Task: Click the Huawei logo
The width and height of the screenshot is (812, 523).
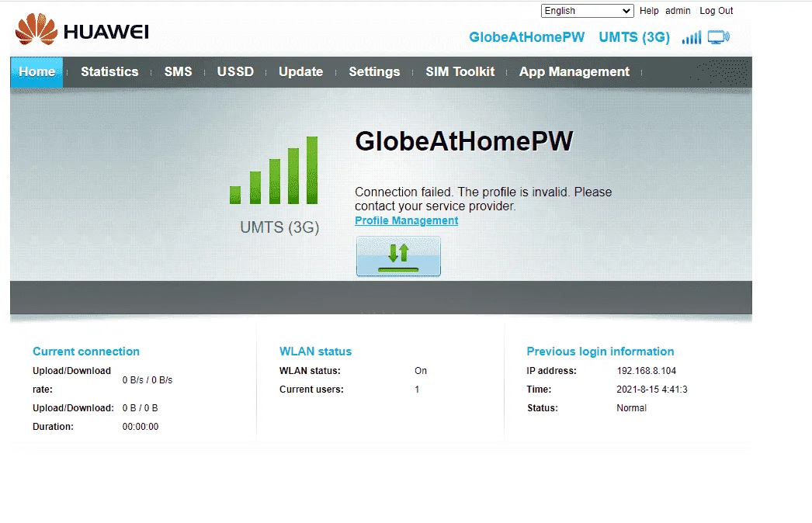Action: [x=82, y=29]
